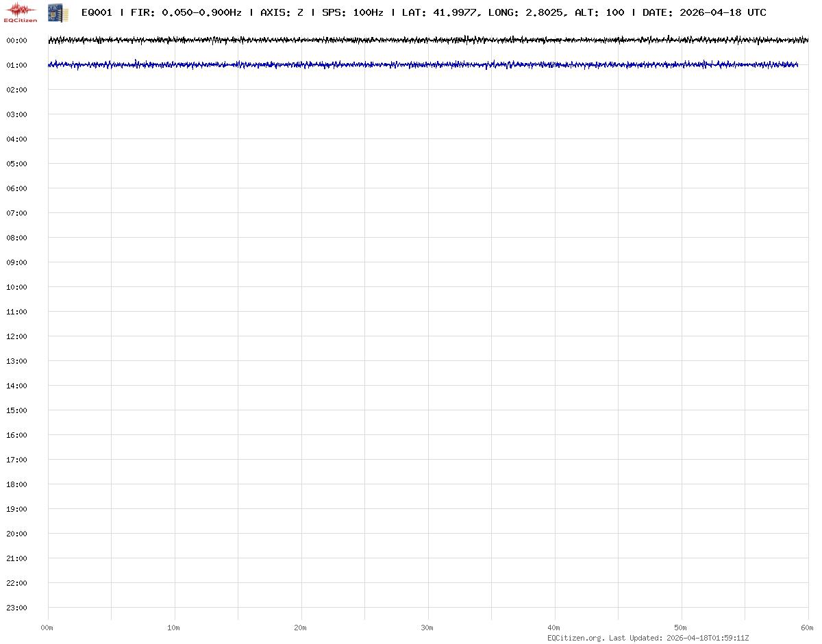Select the 12:00 hour row label
Screen dimensions: 822x644
click(x=16, y=336)
